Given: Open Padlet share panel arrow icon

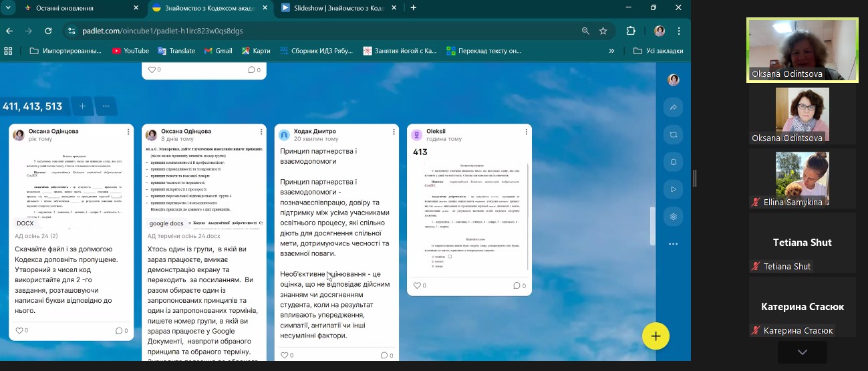Looking at the screenshot, I should click(x=673, y=108).
